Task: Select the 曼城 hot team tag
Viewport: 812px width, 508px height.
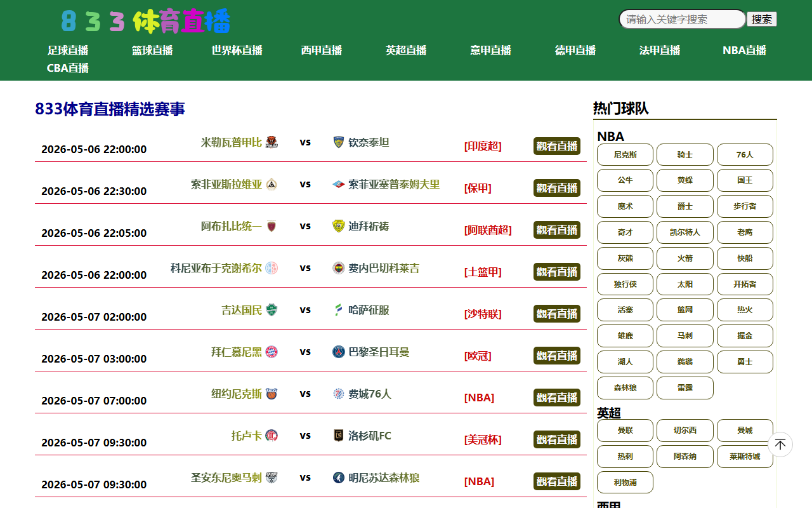Action: click(745, 431)
